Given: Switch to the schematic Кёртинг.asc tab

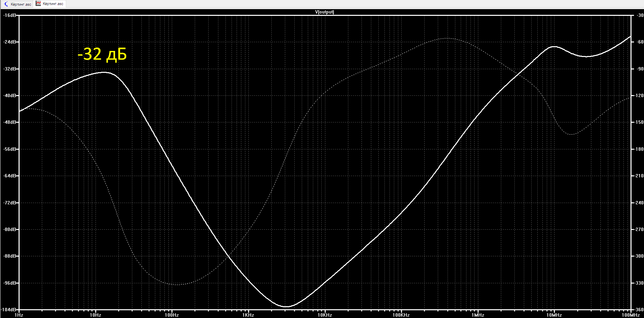Looking at the screenshot, I should tap(17, 4).
